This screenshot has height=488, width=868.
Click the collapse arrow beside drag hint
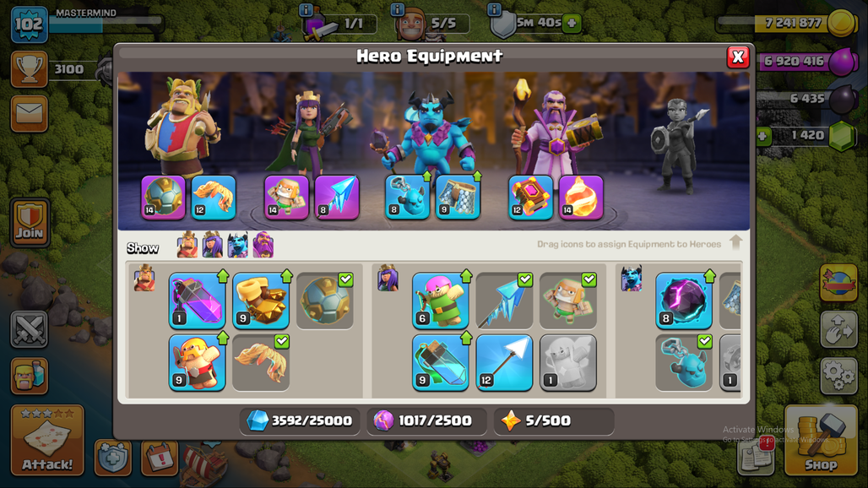pyautogui.click(x=735, y=242)
